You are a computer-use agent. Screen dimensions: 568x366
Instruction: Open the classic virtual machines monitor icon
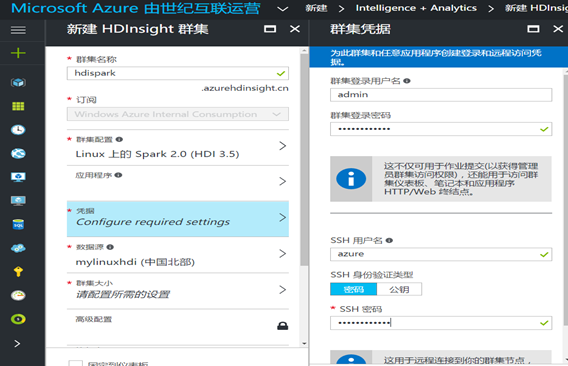coord(18,201)
